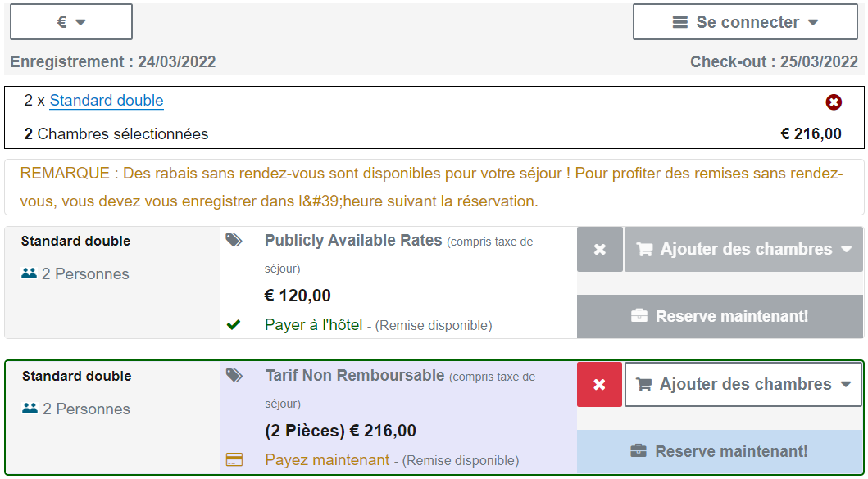Click the credit card icon beside Payez maintenant
The height and width of the screenshot is (479, 868).
(234, 459)
